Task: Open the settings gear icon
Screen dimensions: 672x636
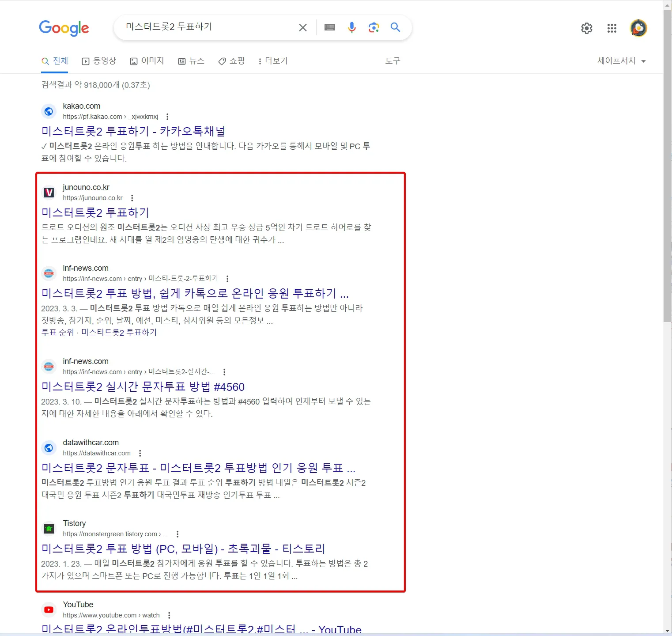Action: [587, 28]
